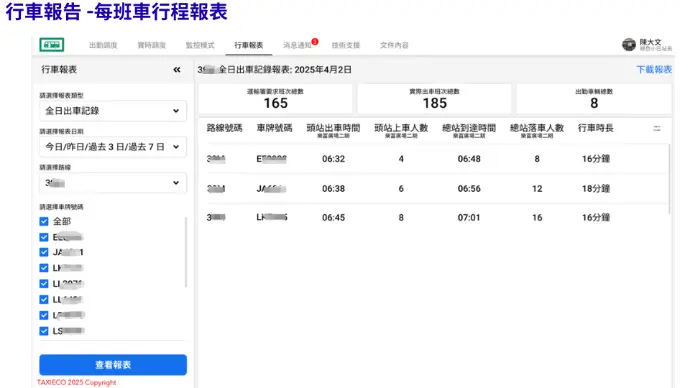This screenshot has height=388, width=690.
Task: Click the 總站落車人數 column header
Action: coord(536,128)
